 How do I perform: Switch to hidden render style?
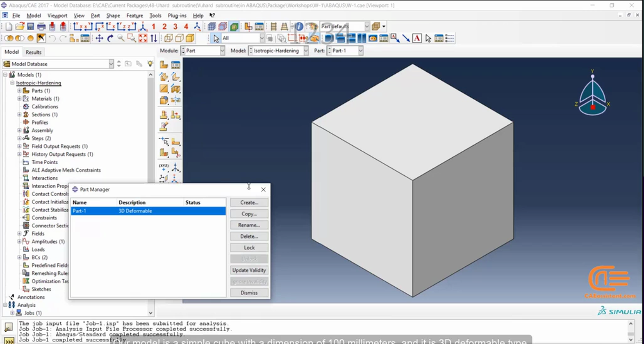click(179, 38)
